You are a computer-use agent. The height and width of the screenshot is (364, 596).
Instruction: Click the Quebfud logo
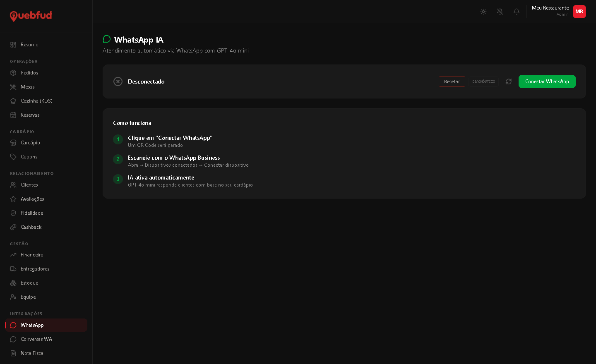pos(31,16)
